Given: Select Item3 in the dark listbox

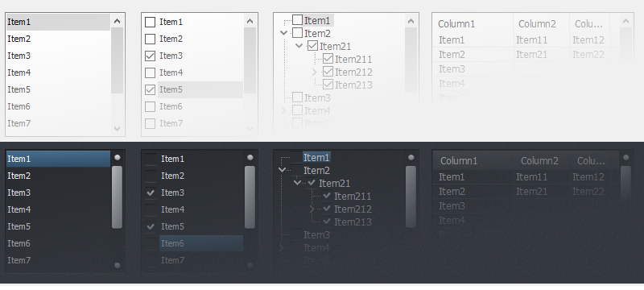Looking at the screenshot, I should pos(58,193).
